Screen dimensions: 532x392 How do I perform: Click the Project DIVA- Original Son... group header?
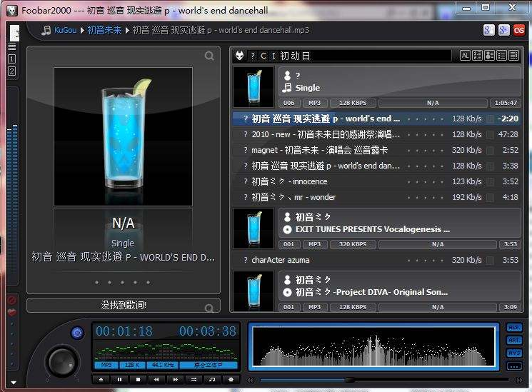[x=400, y=286]
